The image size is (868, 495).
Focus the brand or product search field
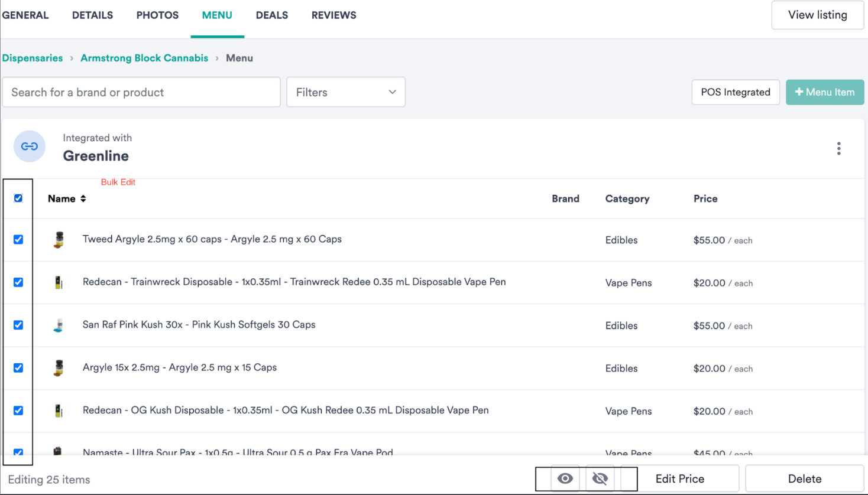pos(141,92)
